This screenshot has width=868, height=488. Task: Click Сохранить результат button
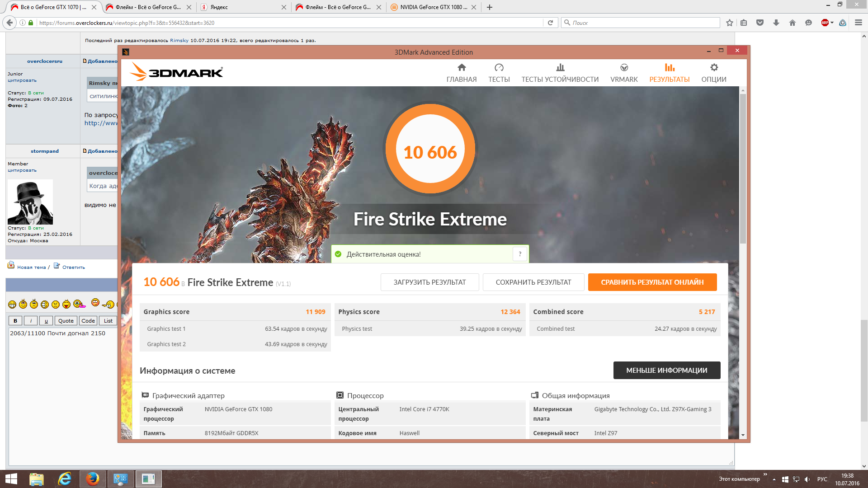pyautogui.click(x=533, y=282)
